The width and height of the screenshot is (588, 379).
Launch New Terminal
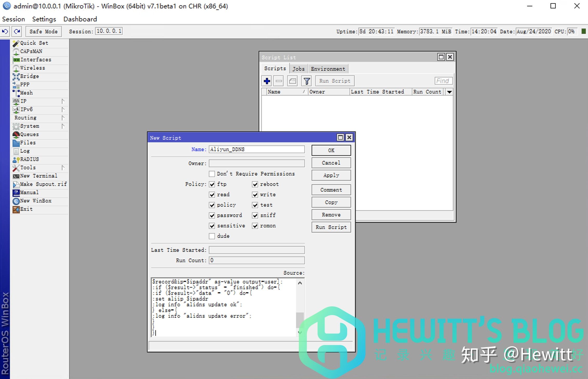point(40,176)
